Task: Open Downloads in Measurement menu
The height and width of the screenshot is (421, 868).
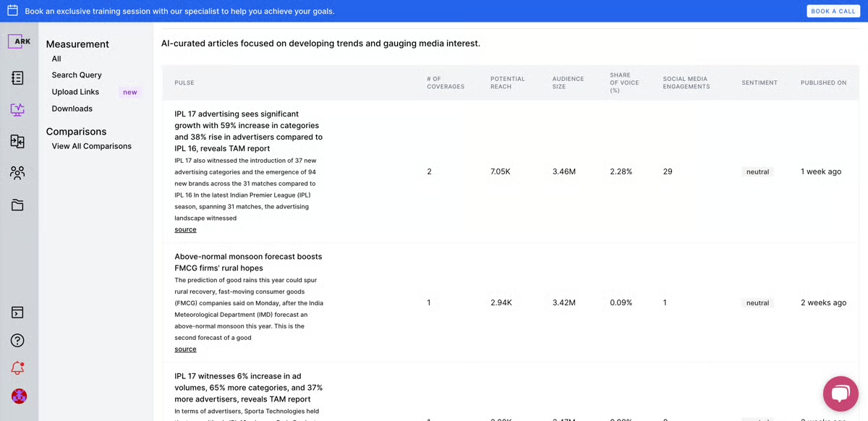Action: pyautogui.click(x=72, y=109)
